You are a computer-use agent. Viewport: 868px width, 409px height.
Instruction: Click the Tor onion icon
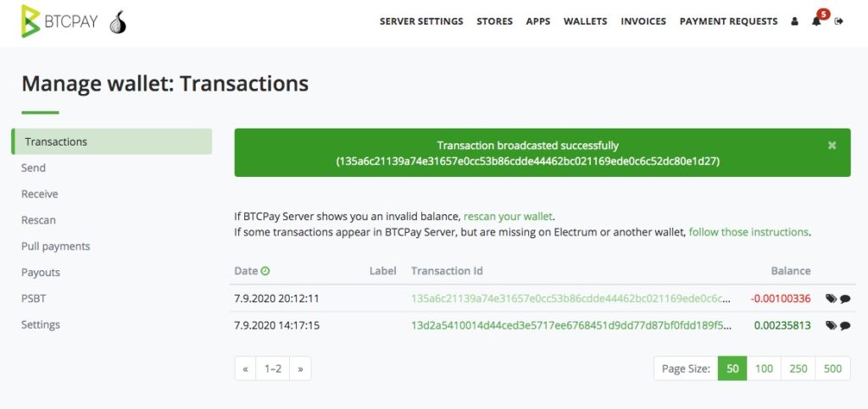tap(119, 22)
